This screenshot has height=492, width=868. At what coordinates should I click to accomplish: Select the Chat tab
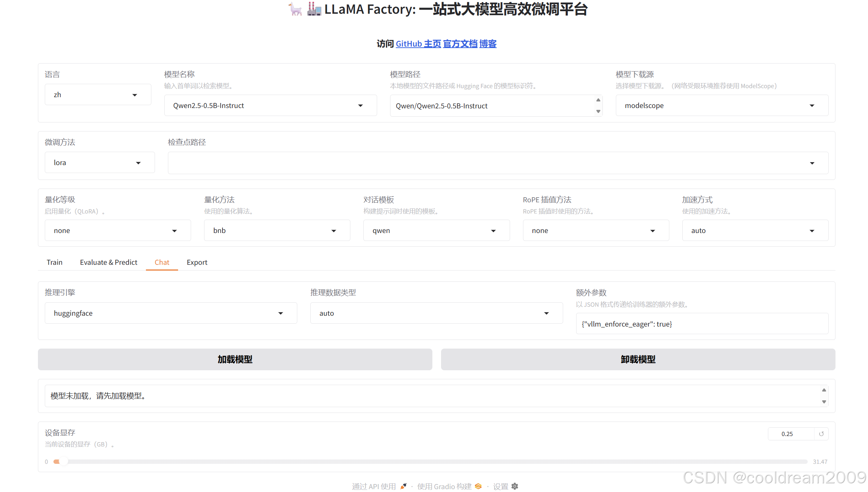point(162,262)
